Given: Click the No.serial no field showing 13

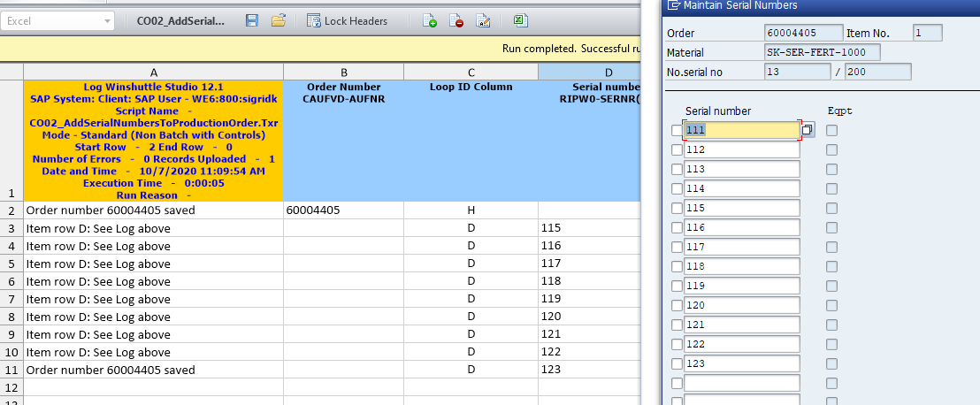Looking at the screenshot, I should [797, 72].
